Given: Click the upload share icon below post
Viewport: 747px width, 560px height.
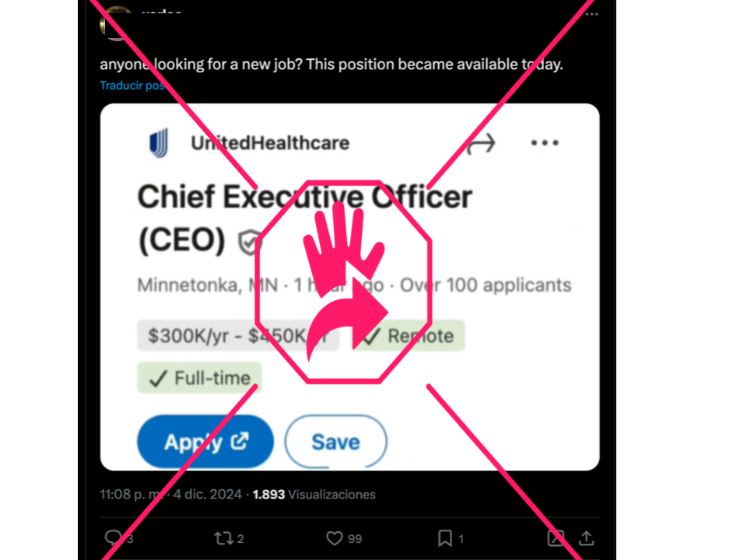Looking at the screenshot, I should (587, 537).
